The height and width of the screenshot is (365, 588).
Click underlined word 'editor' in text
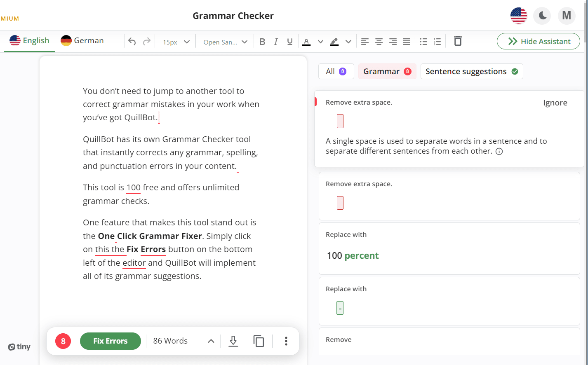(134, 263)
